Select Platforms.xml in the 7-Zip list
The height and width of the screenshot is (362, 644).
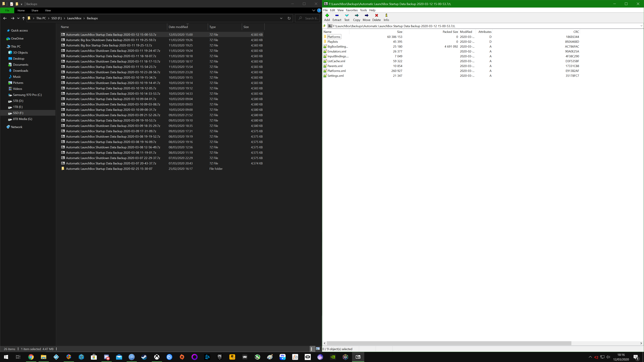point(336,71)
